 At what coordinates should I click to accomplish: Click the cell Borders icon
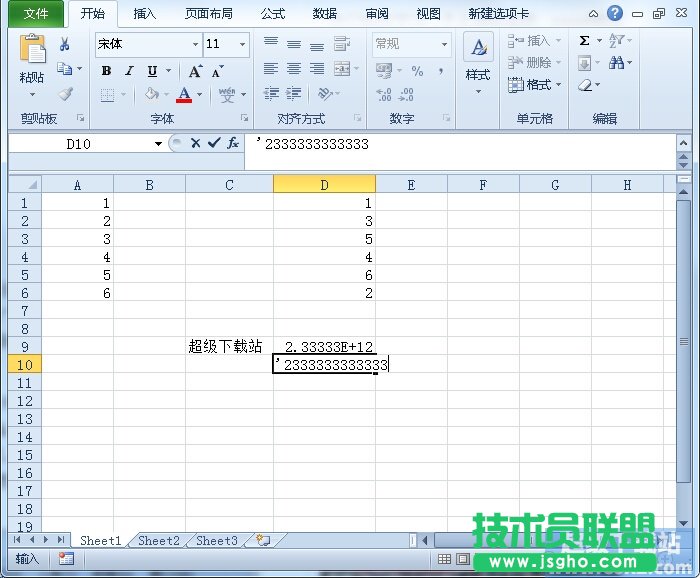click(x=107, y=95)
